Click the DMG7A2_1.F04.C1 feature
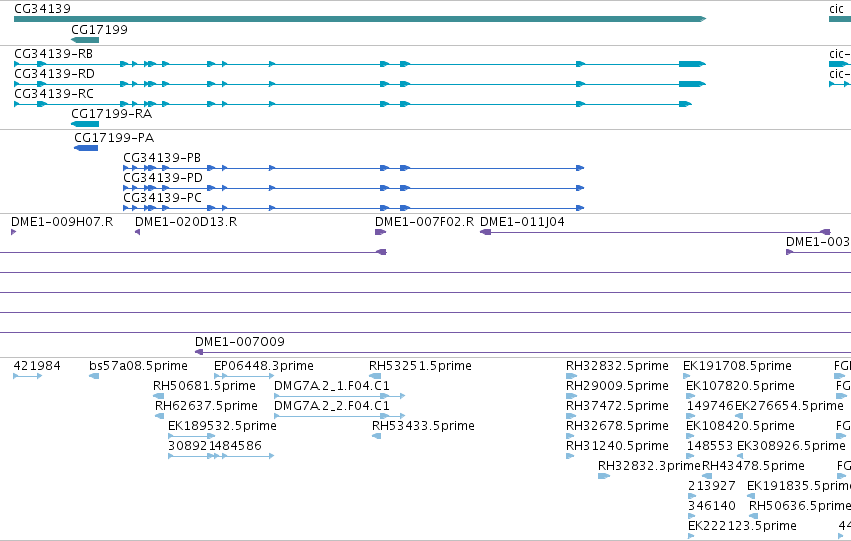The height and width of the screenshot is (541, 851). pyautogui.click(x=340, y=396)
